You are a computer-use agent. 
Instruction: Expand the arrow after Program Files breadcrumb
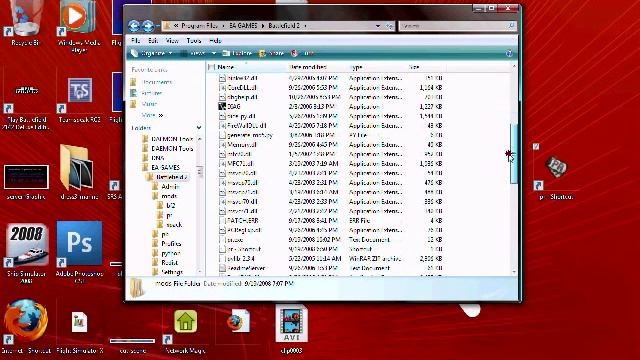223,26
